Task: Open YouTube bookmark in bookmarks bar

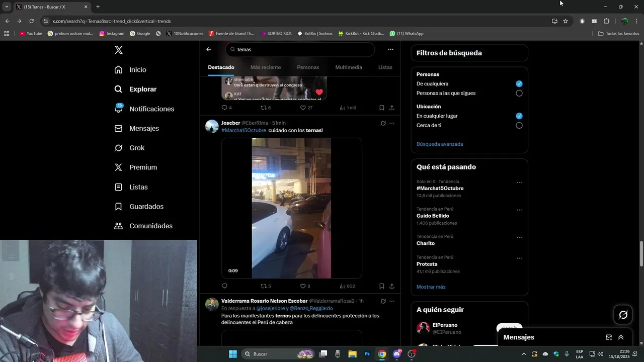Action: click(31, 34)
